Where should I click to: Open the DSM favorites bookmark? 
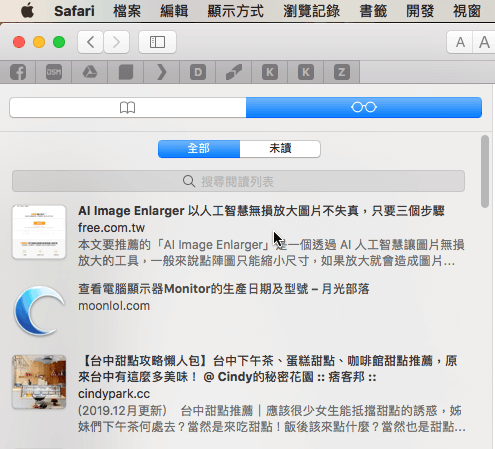(54, 72)
